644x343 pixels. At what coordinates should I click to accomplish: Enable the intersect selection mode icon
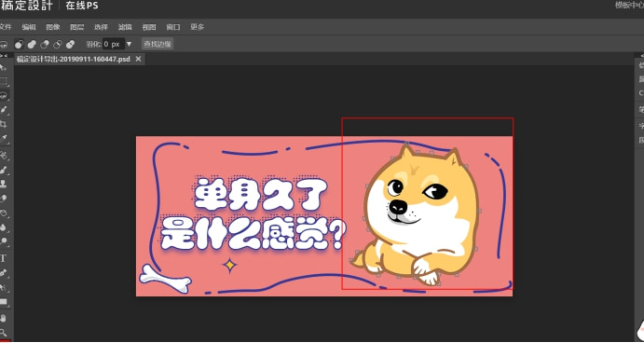click(x=58, y=44)
